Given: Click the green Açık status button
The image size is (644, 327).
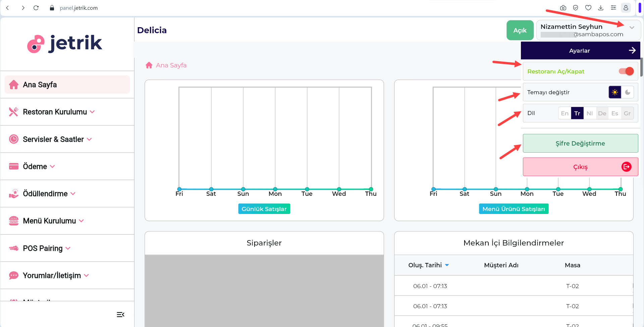Looking at the screenshot, I should tap(520, 30).
